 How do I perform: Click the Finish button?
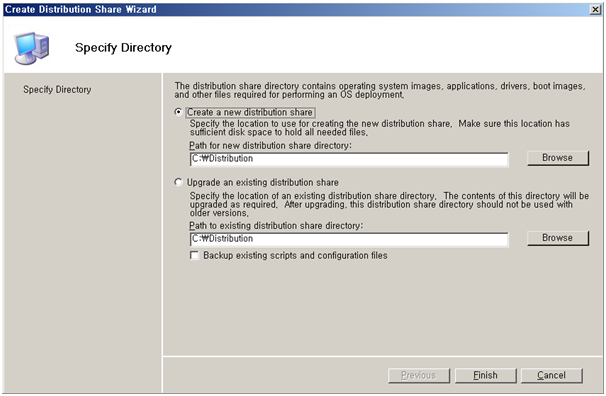coord(485,375)
